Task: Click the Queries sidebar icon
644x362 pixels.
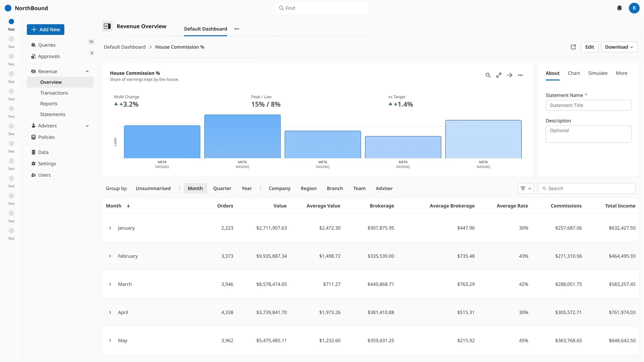Action: pos(33,45)
